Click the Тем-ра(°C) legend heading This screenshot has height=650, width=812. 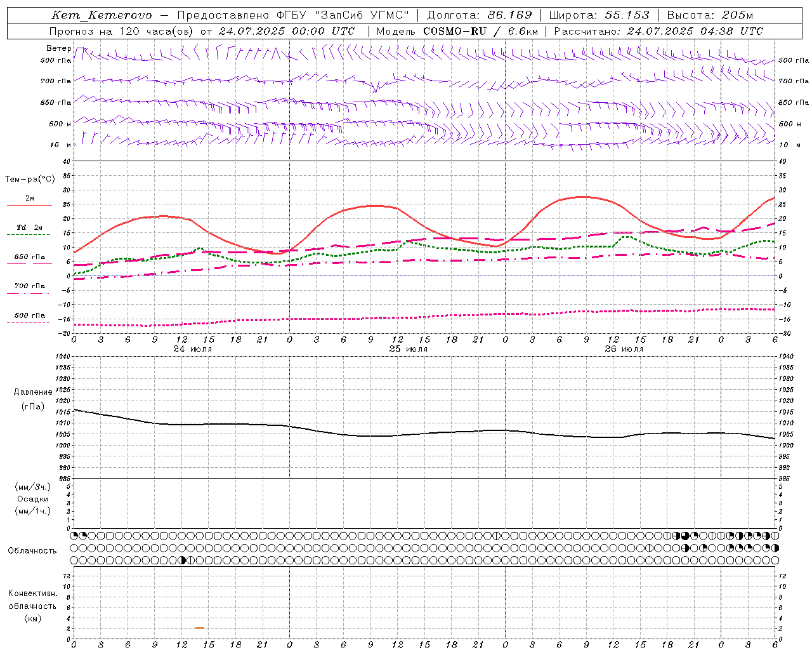(30, 180)
